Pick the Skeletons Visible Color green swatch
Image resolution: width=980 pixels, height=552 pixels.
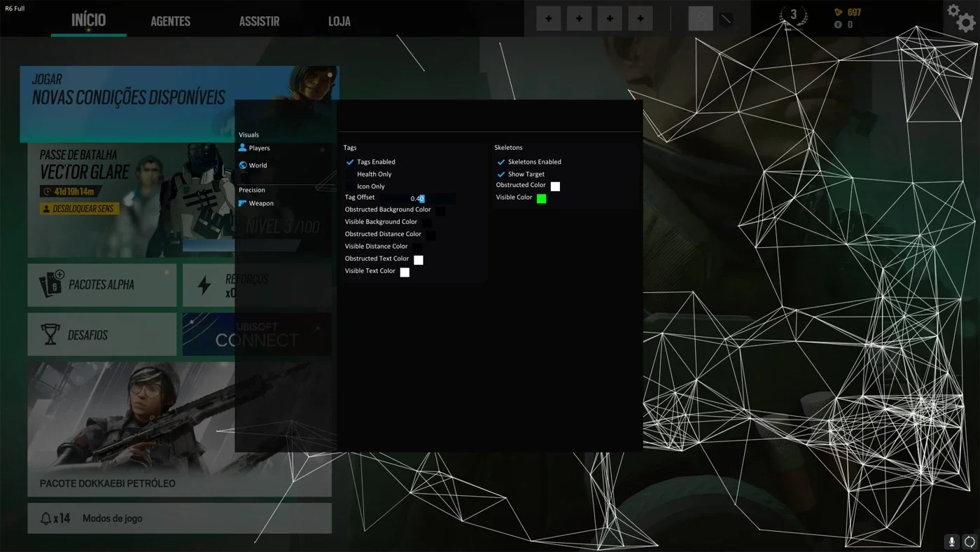tap(541, 198)
